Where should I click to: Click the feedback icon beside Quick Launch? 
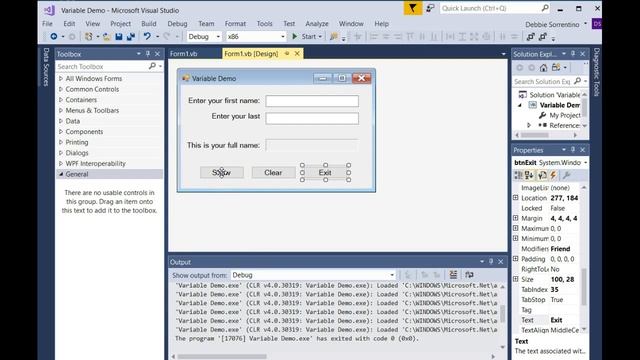[x=430, y=8]
